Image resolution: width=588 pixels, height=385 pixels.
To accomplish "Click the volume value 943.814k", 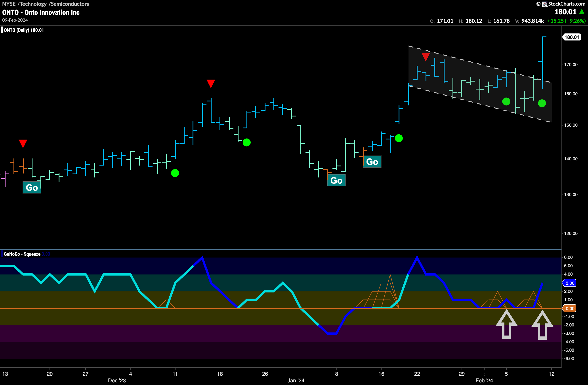I will (x=533, y=21).
